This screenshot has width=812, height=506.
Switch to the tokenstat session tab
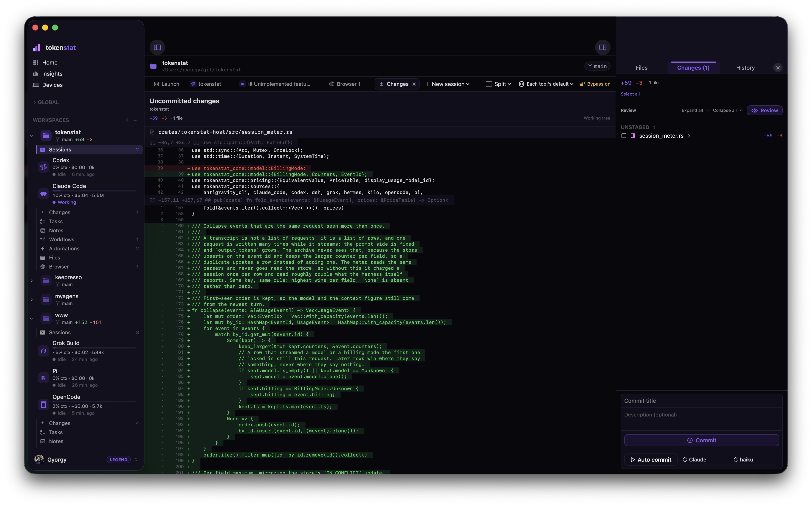coord(206,84)
